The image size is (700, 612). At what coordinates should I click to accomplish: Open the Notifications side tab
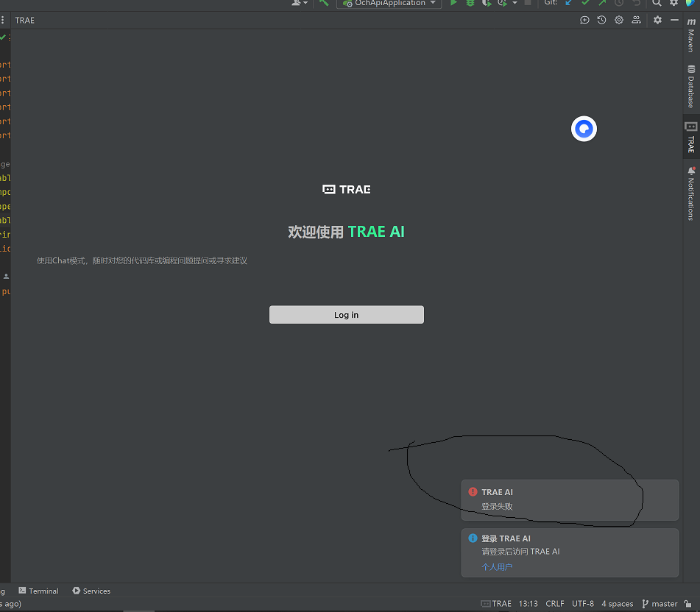tap(691, 193)
